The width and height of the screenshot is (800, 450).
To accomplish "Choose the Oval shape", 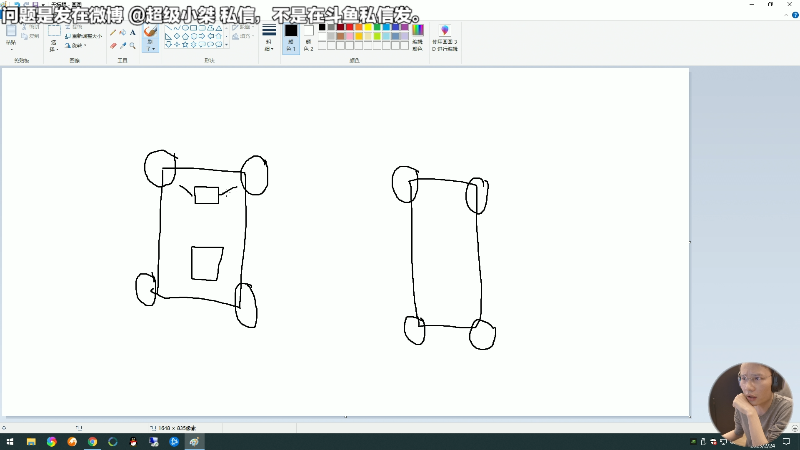I will point(185,28).
